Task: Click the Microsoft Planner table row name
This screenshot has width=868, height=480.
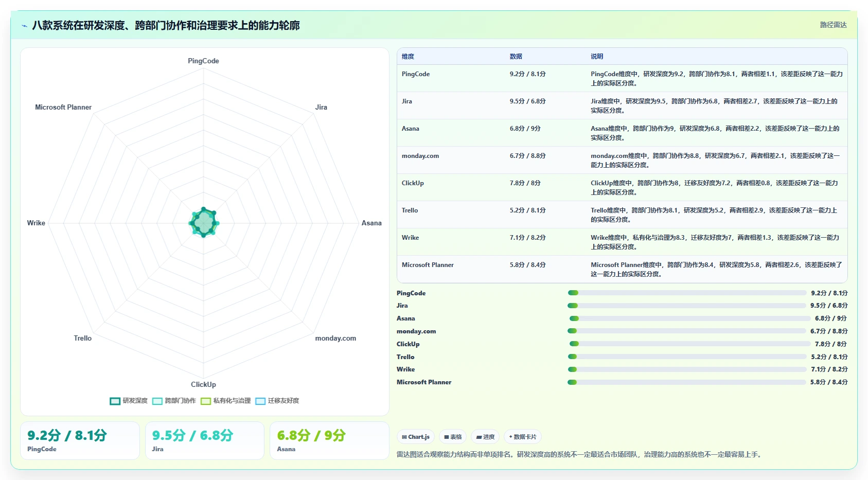Action: (x=428, y=265)
